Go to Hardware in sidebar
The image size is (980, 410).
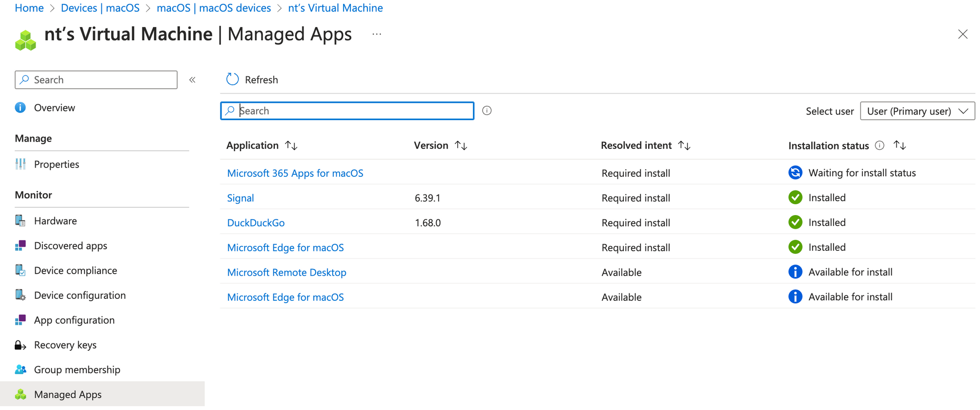tap(55, 221)
